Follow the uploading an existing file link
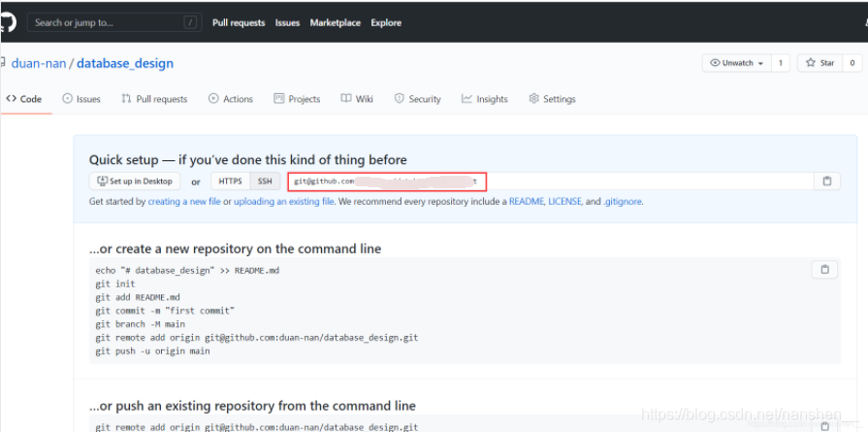Image resolution: width=868 pixels, height=432 pixels. [x=283, y=202]
